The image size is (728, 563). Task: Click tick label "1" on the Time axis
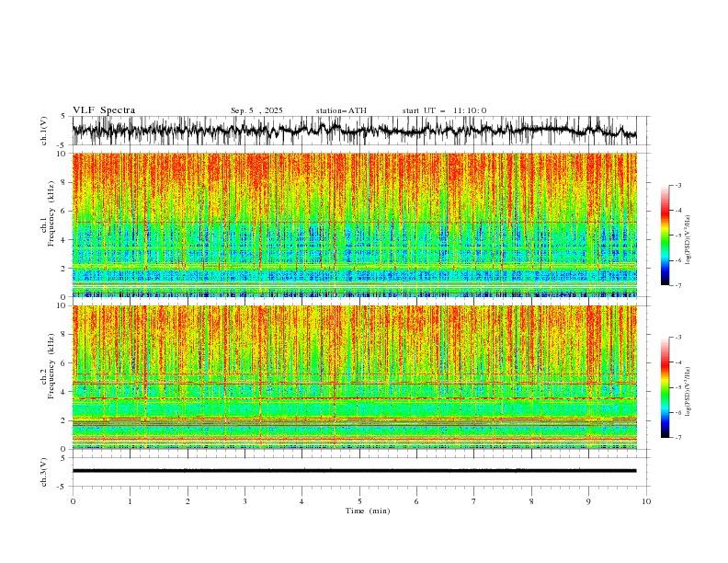(130, 501)
